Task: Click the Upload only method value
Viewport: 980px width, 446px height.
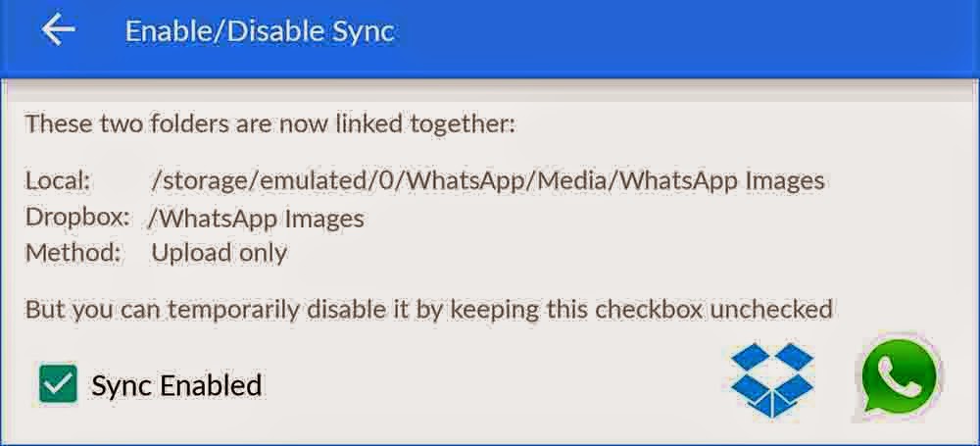Action: [220, 253]
